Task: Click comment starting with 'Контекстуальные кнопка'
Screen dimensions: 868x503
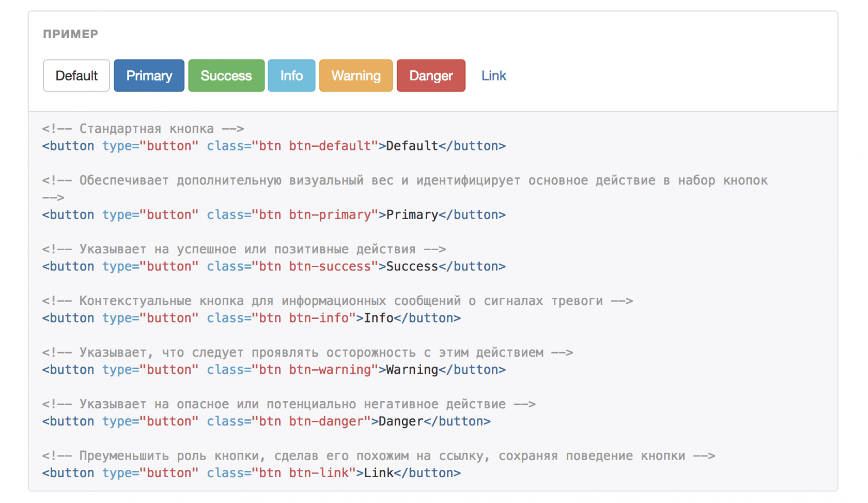Action: [337, 301]
